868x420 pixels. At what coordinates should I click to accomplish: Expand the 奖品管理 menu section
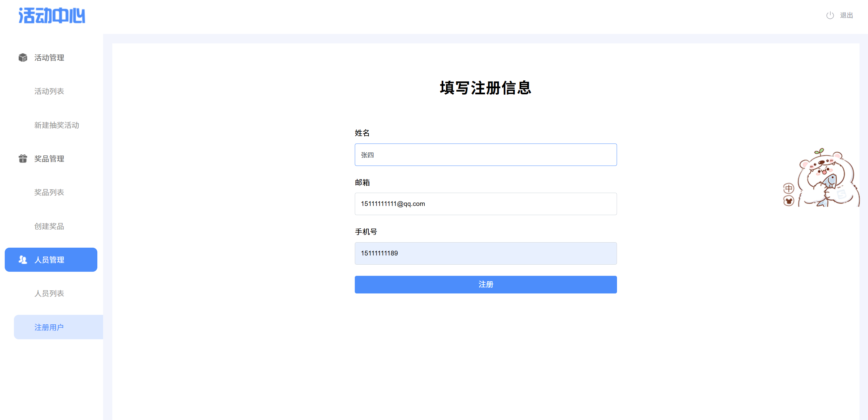(x=49, y=158)
